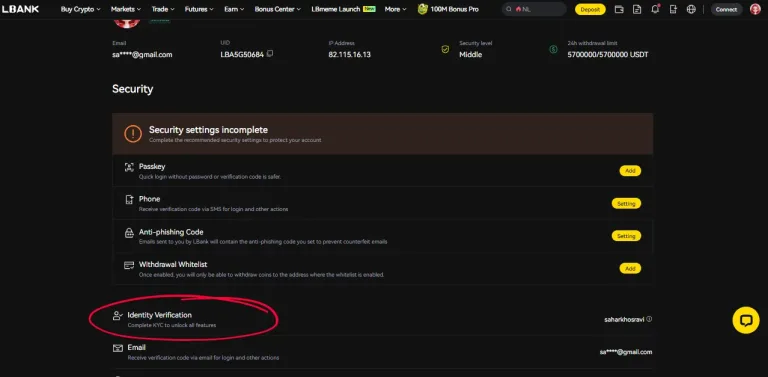This screenshot has width=768, height=377.
Task: Open the orders document icon
Action: click(637, 9)
